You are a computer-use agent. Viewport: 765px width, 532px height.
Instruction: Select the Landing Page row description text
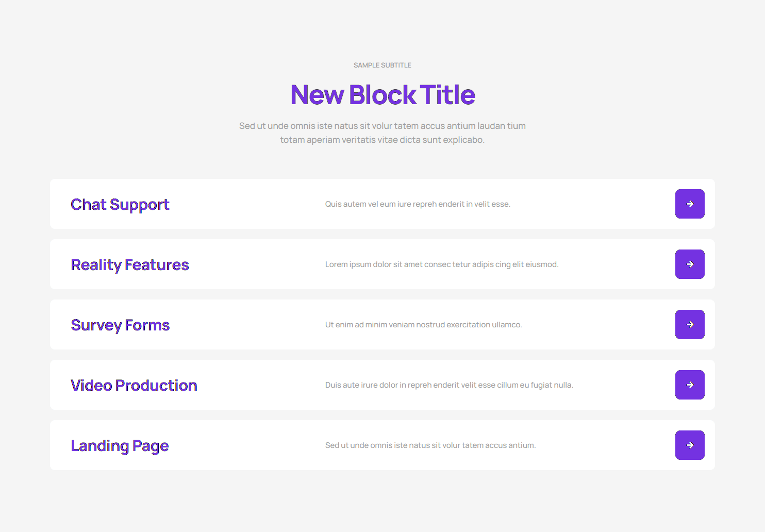pyautogui.click(x=430, y=445)
